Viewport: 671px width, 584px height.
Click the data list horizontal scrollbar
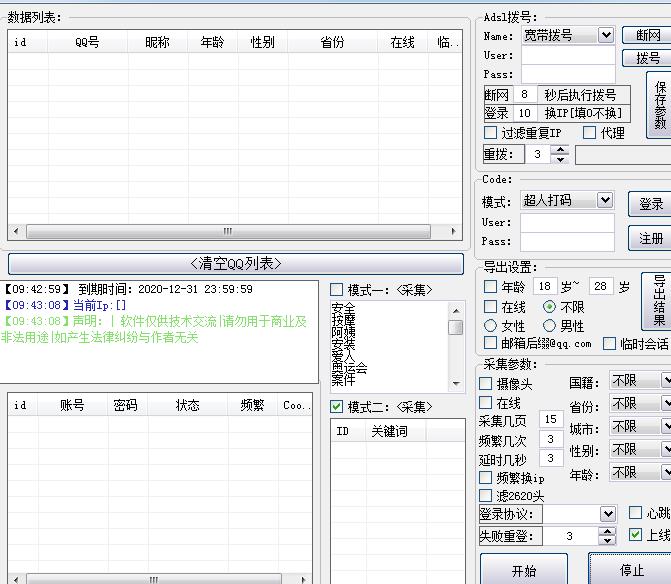coord(228,231)
